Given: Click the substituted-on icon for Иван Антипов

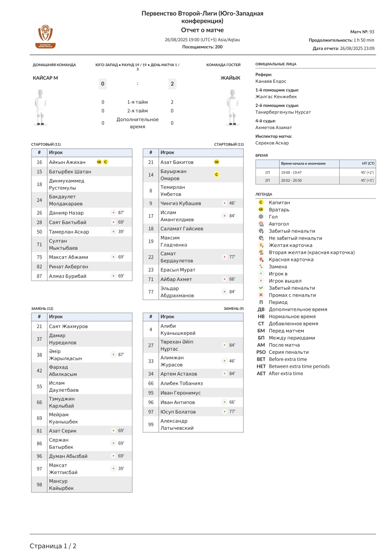Looking at the screenshot, I should coord(224,402).
